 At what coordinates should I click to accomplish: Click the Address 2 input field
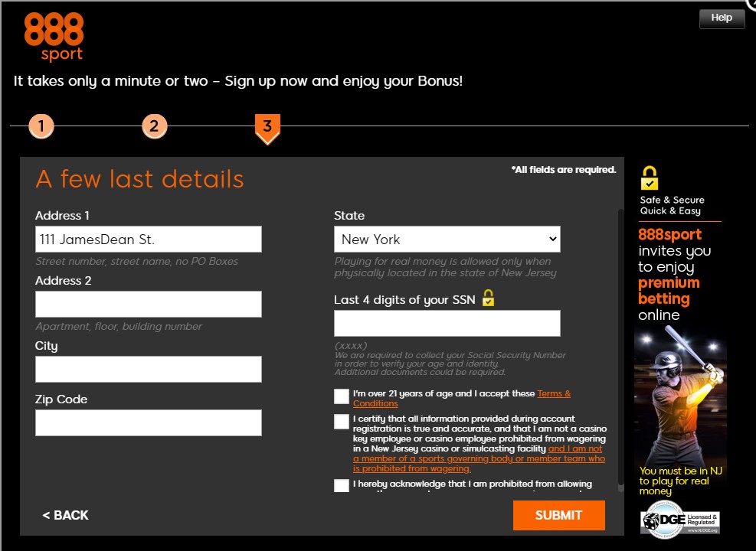tap(149, 304)
